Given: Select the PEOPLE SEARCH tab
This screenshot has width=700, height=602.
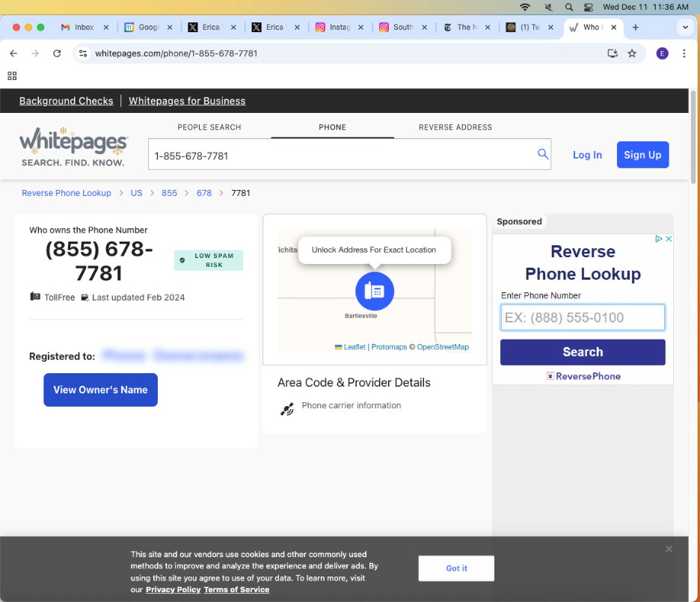Looking at the screenshot, I should pos(209,127).
